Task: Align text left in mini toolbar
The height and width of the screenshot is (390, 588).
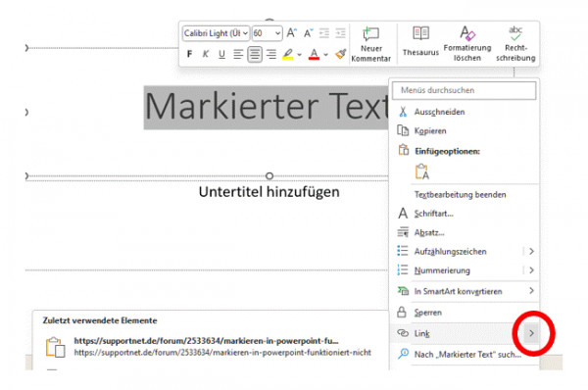Action: [238, 54]
